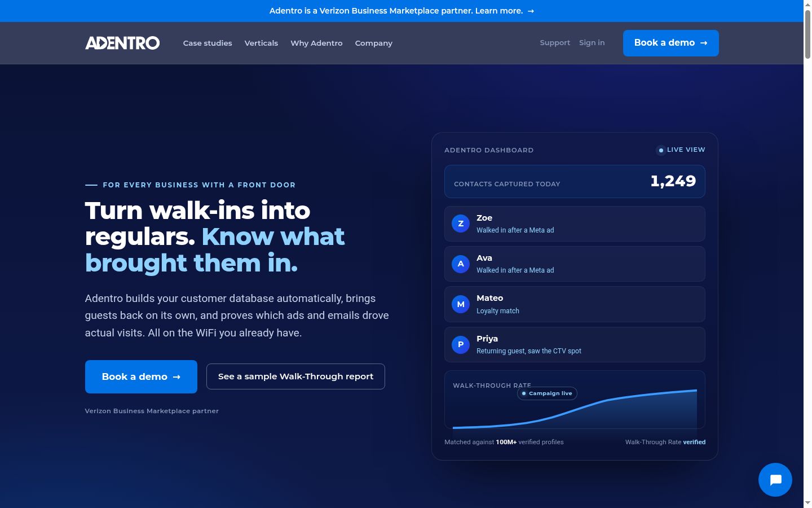Click 'Walk-Through Rate verified' text
The height and width of the screenshot is (508, 812).
click(665, 442)
